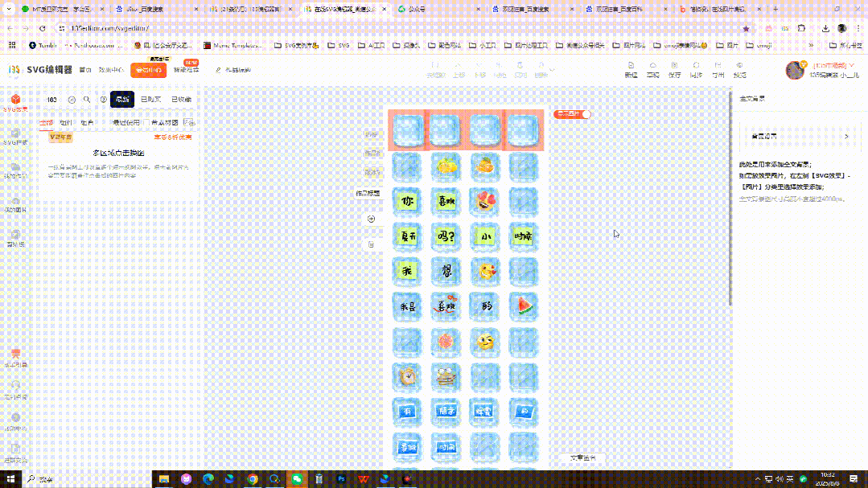Open the SVG效果 sidebar panel

(x=15, y=102)
